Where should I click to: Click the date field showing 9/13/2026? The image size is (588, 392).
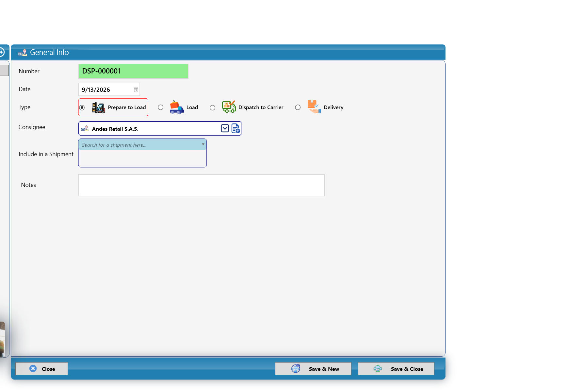click(x=109, y=90)
